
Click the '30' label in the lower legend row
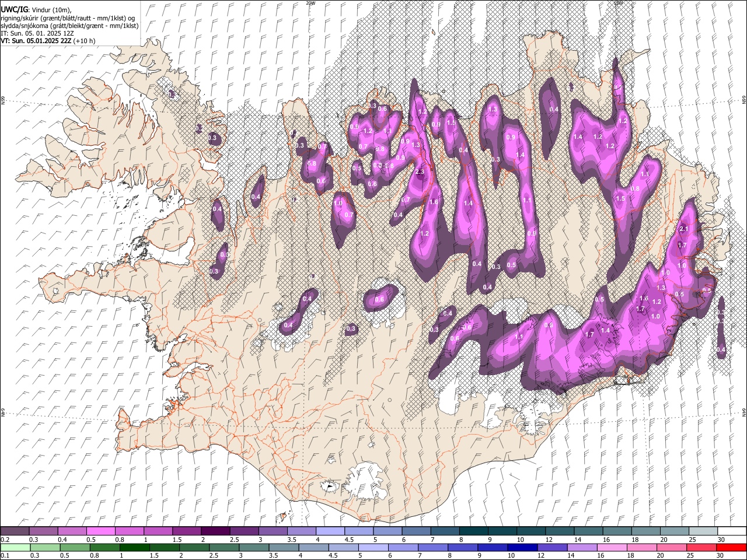(x=720, y=556)
